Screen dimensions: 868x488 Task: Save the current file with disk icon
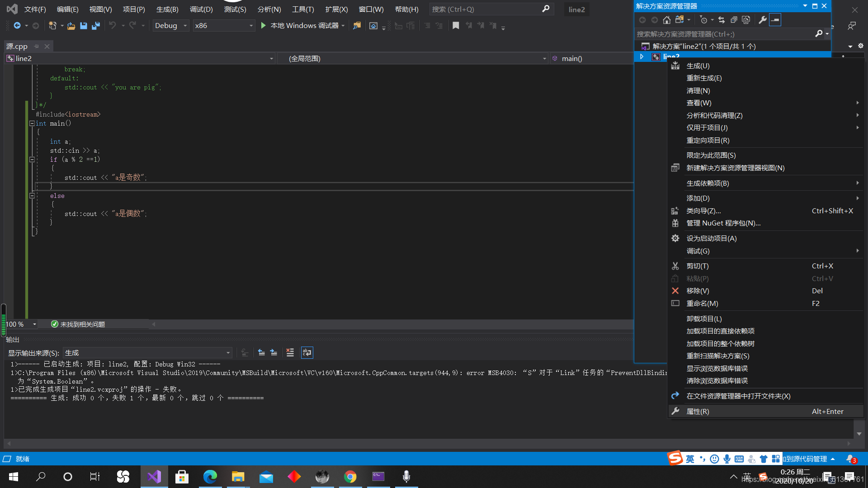click(83, 26)
